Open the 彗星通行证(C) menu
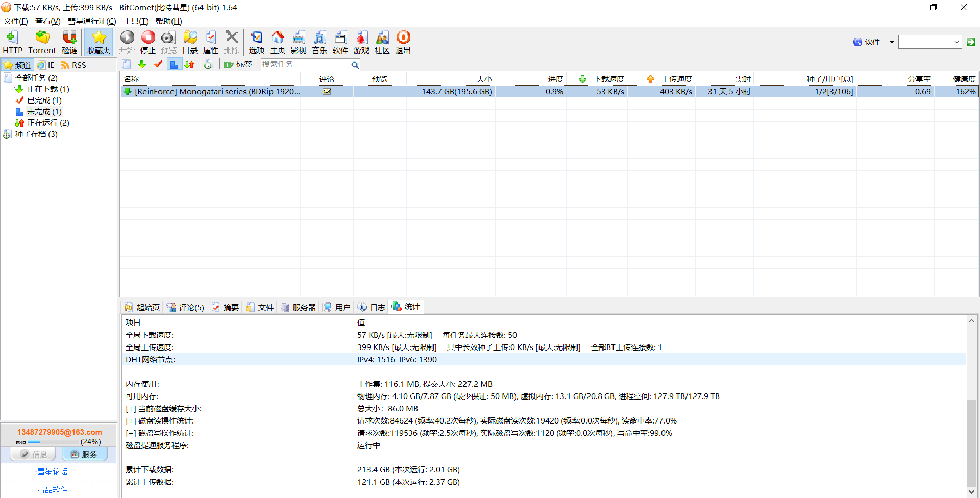The height and width of the screenshot is (498, 980). pyautogui.click(x=92, y=21)
